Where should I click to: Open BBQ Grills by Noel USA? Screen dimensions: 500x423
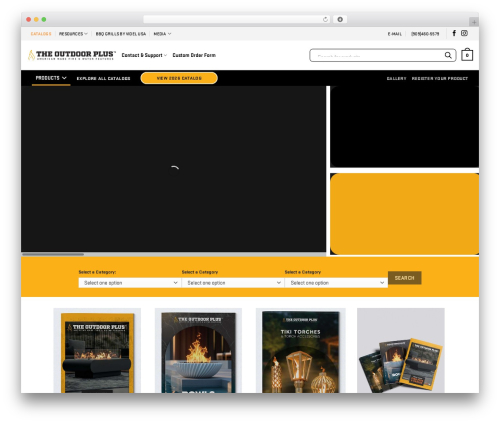[121, 34]
